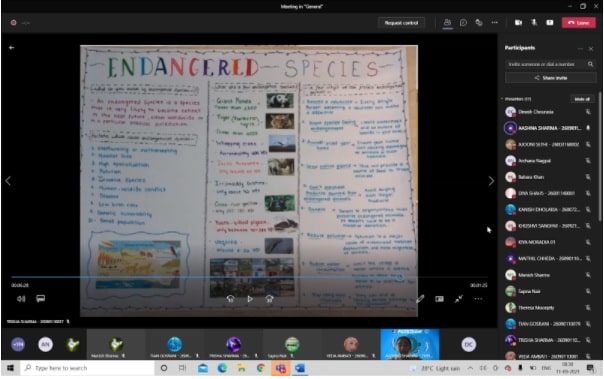Screen dimensions: 604x379
Task: Click the Type here to search box
Action: [x=87, y=368]
